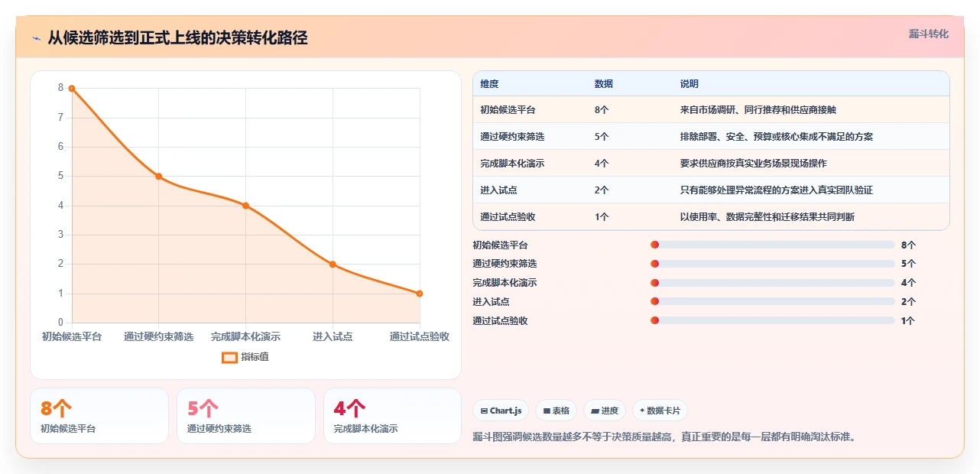Click the 说明 column header
The width and height of the screenshot is (980, 474).
pos(689,84)
